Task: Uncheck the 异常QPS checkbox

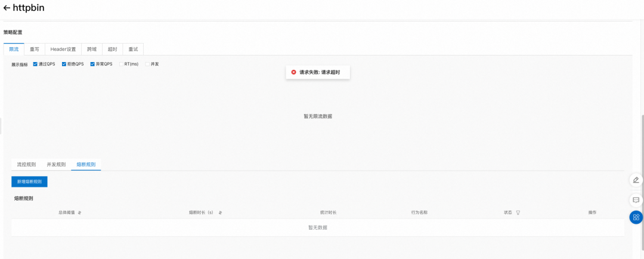Action: (92, 64)
